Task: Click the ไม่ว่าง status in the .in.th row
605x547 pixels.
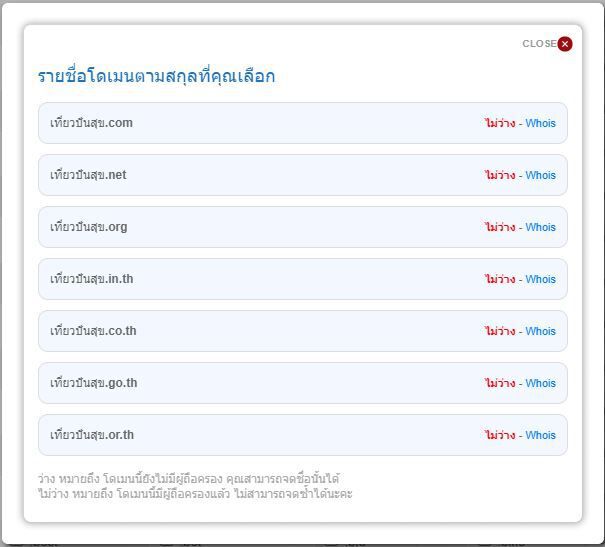Action: pyautogui.click(x=500, y=279)
